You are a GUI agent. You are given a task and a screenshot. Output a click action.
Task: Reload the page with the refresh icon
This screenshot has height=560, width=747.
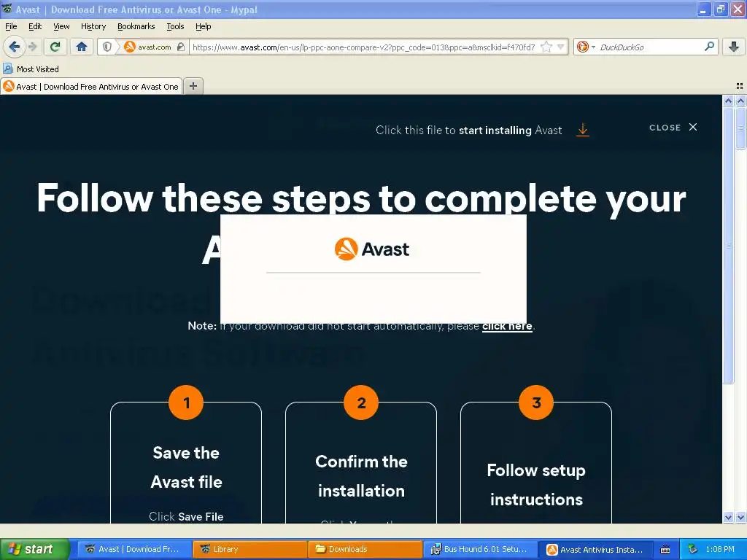55,47
